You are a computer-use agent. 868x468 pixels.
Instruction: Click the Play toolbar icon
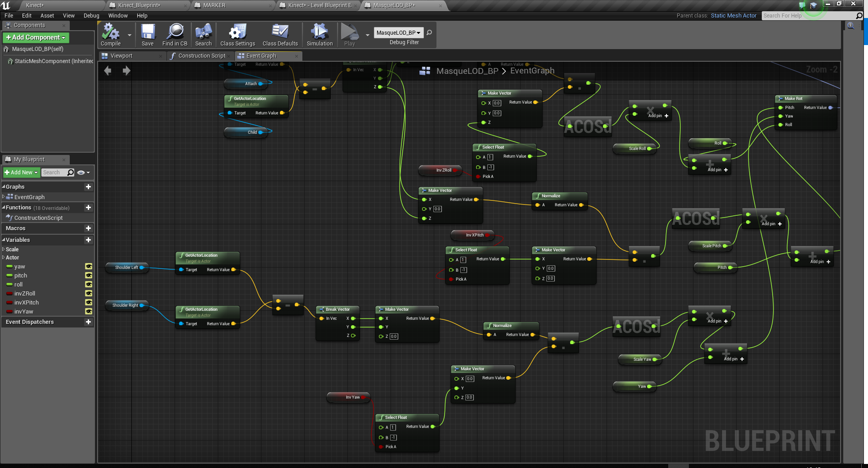coord(350,35)
